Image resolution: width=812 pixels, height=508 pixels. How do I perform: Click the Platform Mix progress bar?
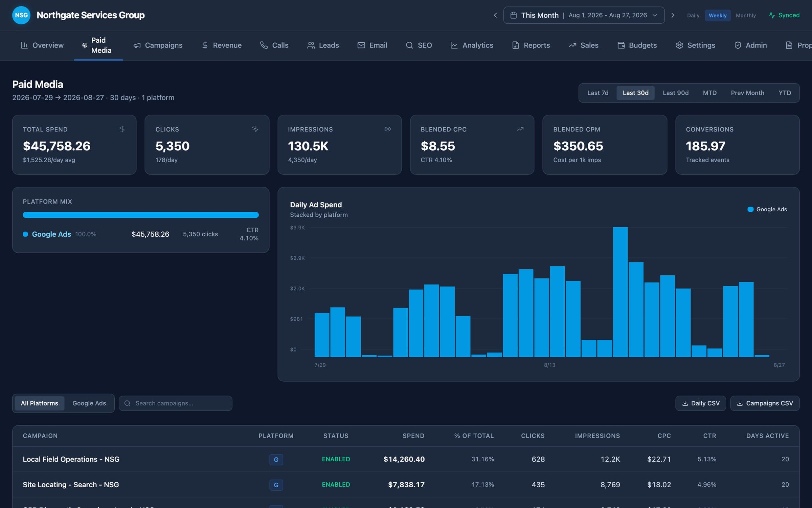[141, 215]
